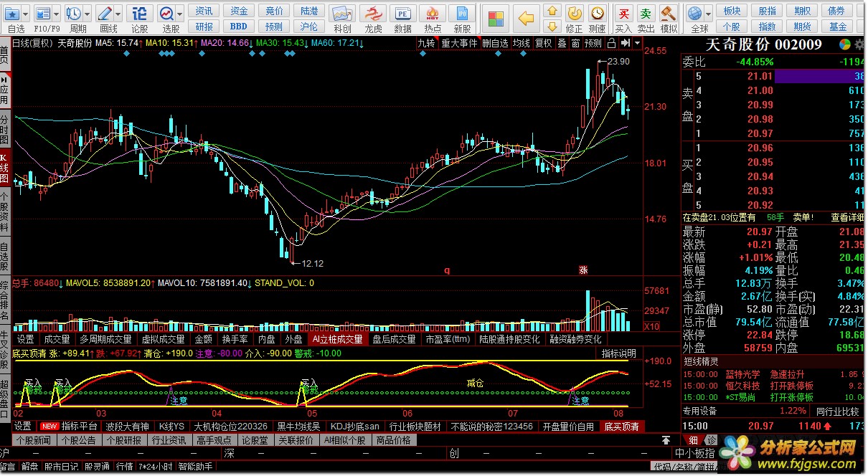
Task: Click the BBD toolbar button
Action: coord(239,27)
